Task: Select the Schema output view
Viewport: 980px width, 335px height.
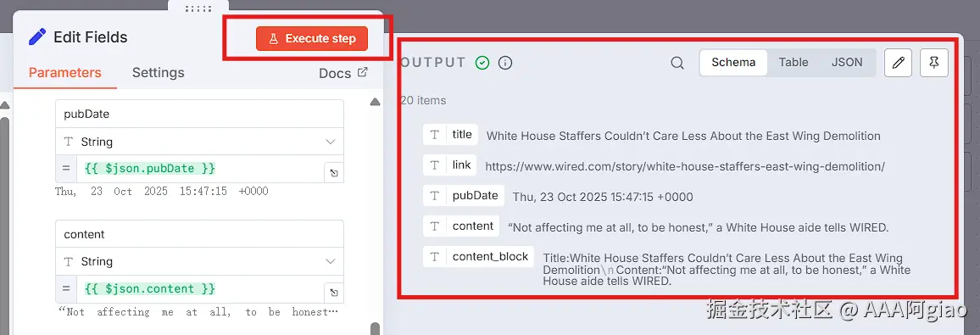Action: tap(734, 63)
